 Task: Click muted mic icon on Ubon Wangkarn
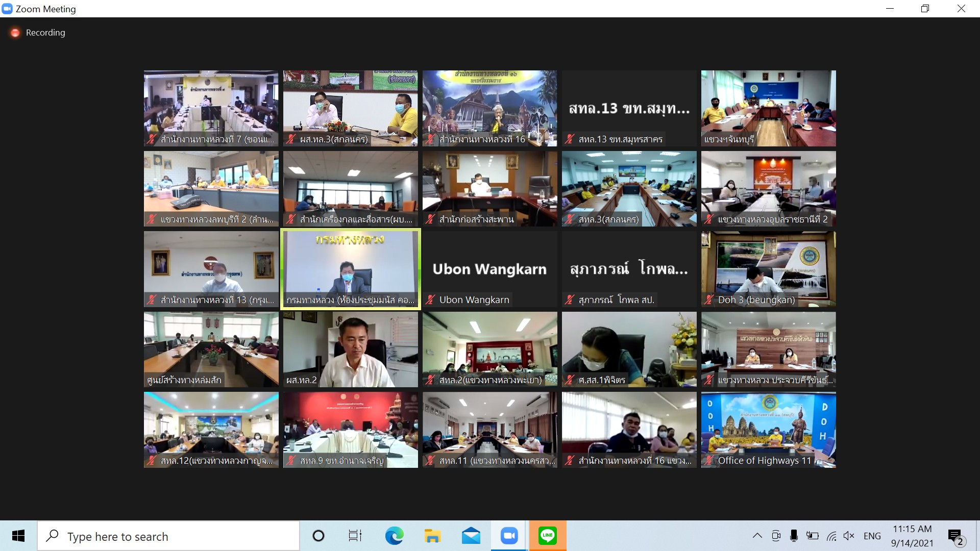tap(431, 300)
